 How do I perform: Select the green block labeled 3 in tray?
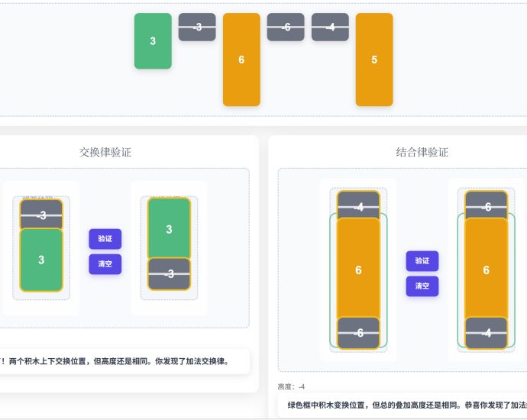(153, 41)
